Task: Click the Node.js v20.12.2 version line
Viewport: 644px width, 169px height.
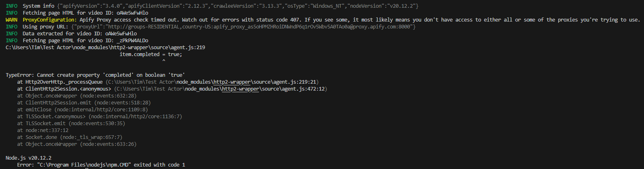Action: pos(28,158)
